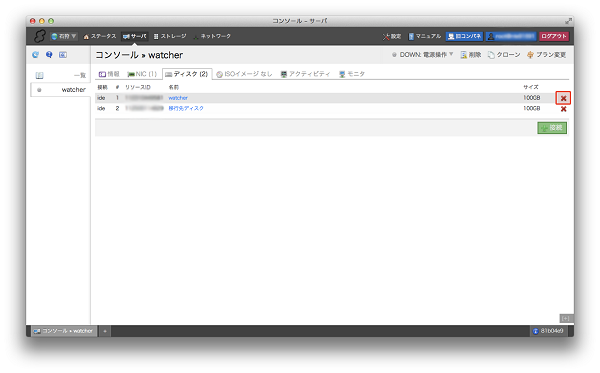Open the user account menu

(511, 36)
